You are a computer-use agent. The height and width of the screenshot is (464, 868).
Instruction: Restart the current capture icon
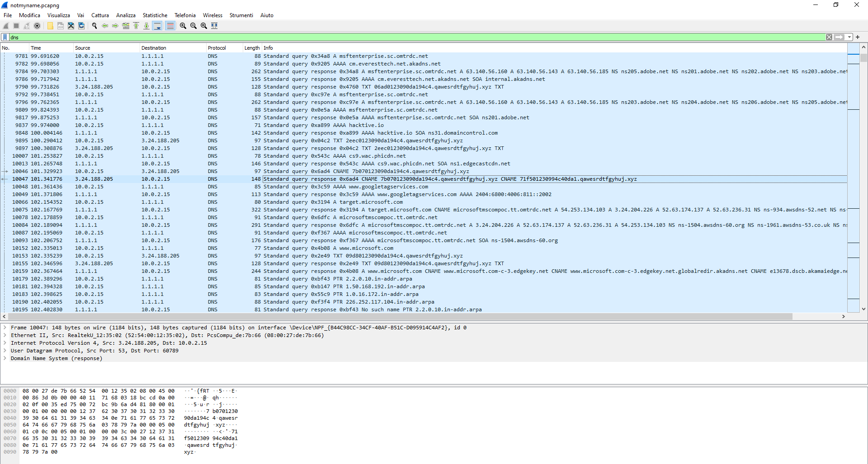pyautogui.click(x=27, y=26)
